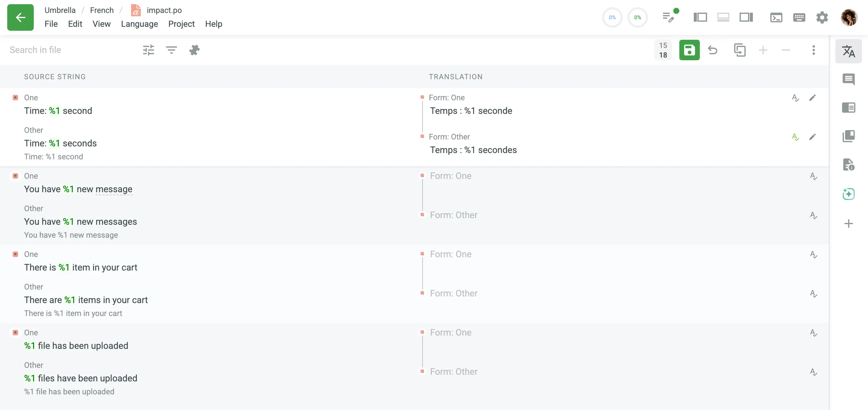Open the machine translation panel icon
The image size is (868, 410).
pos(848,51)
